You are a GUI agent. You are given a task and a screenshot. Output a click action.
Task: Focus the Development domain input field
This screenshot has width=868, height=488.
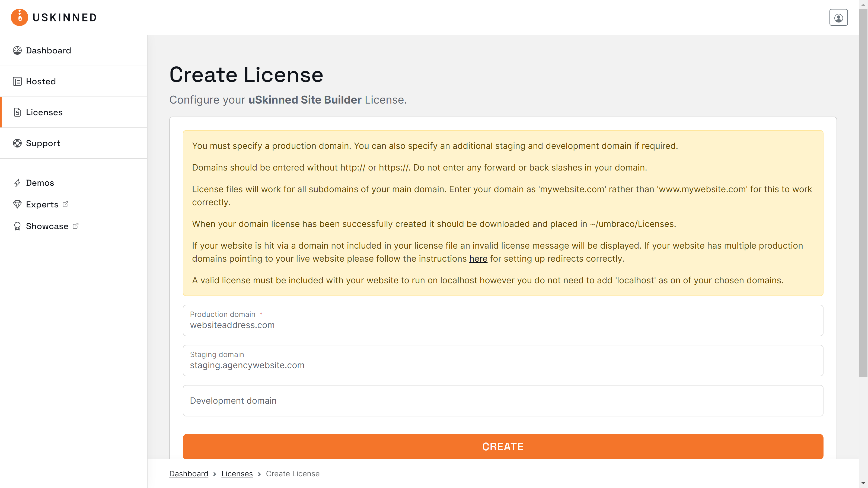click(x=503, y=400)
